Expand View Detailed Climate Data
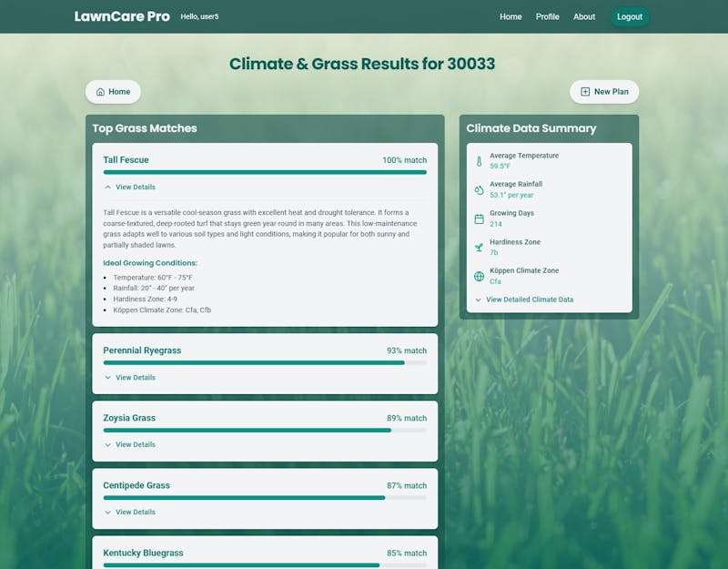728x569 pixels. pyautogui.click(x=524, y=300)
